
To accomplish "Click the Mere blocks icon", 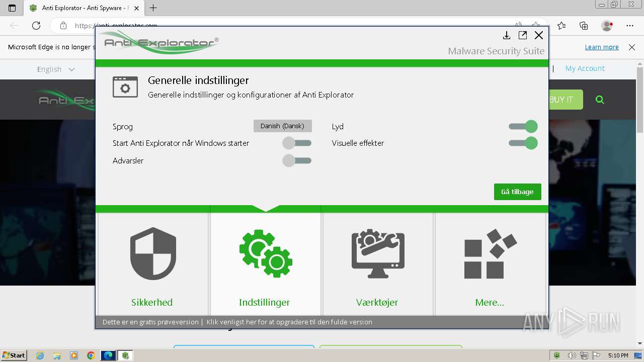I will 490,254.
